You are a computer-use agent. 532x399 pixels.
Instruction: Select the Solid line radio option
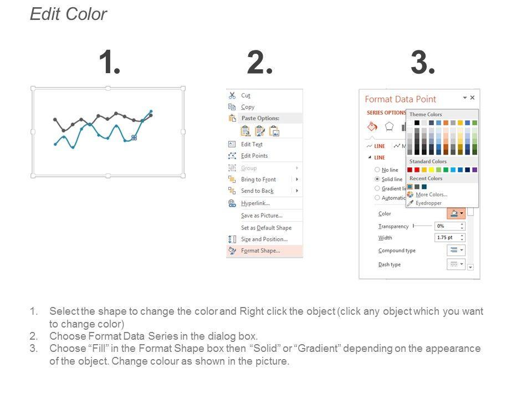[377, 180]
